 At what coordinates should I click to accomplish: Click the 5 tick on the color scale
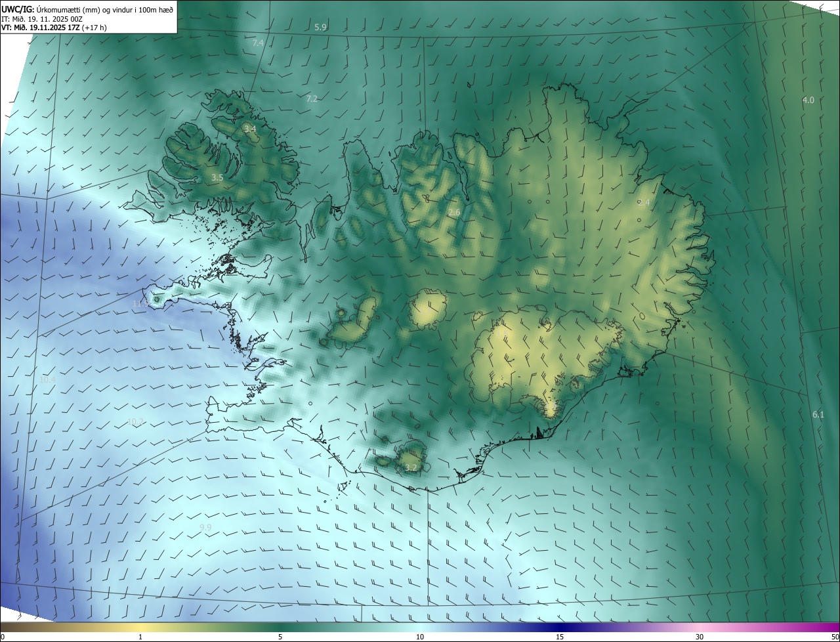(280, 637)
